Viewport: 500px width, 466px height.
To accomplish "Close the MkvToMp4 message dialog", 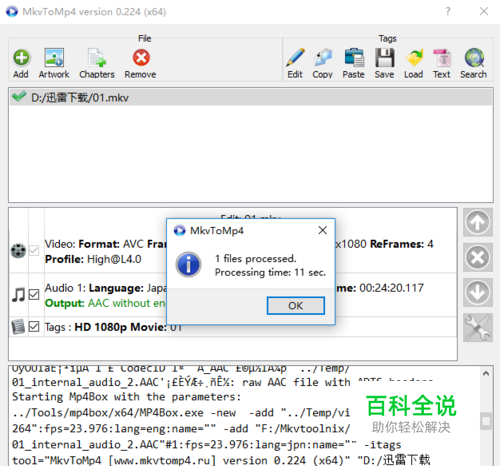I will pos(323,230).
